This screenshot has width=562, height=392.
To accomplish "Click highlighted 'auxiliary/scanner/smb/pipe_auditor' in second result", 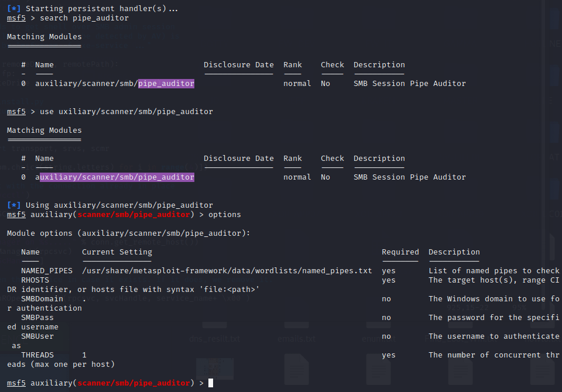I will (117, 177).
